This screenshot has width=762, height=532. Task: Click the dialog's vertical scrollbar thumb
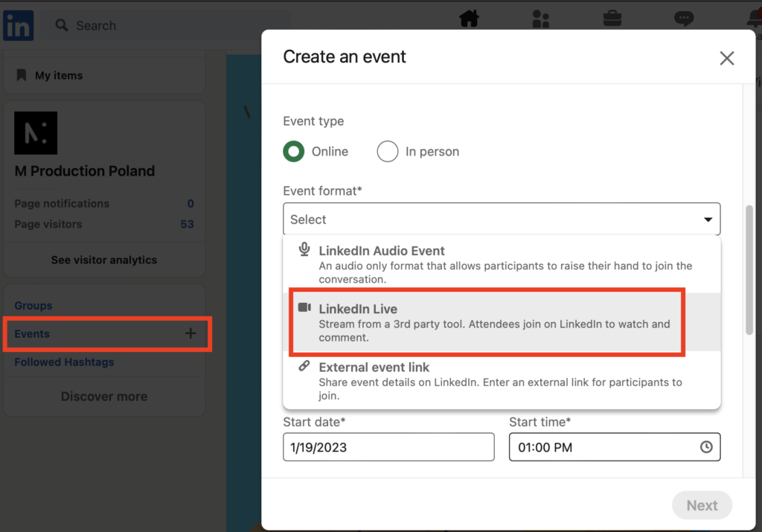pos(750,269)
